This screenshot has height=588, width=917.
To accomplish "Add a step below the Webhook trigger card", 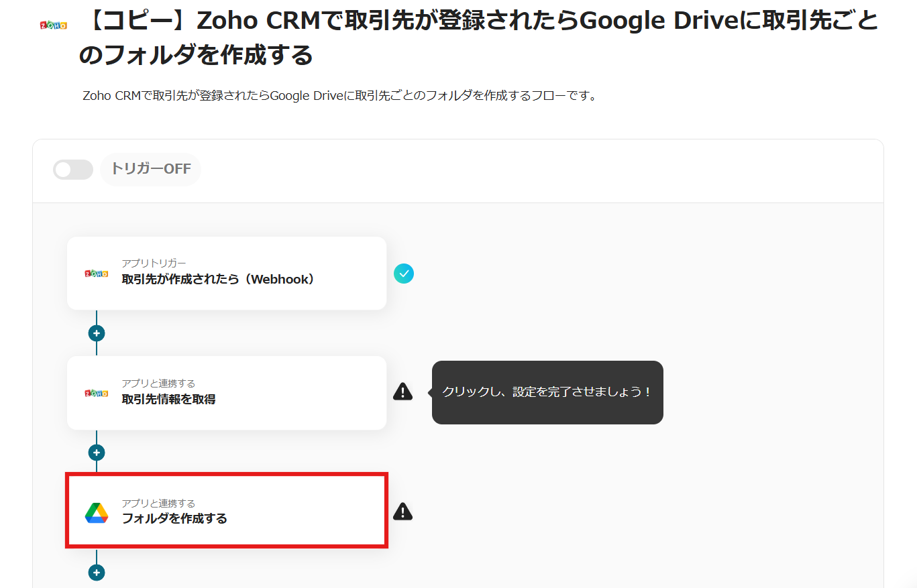I will (x=97, y=333).
